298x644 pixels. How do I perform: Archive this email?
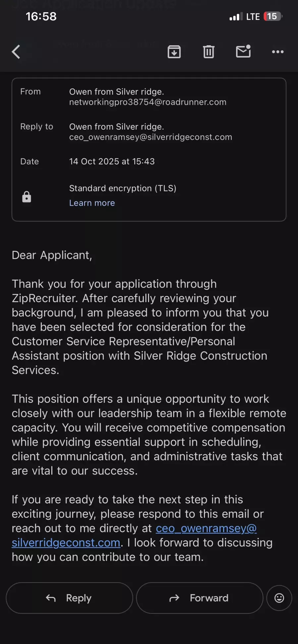click(174, 52)
